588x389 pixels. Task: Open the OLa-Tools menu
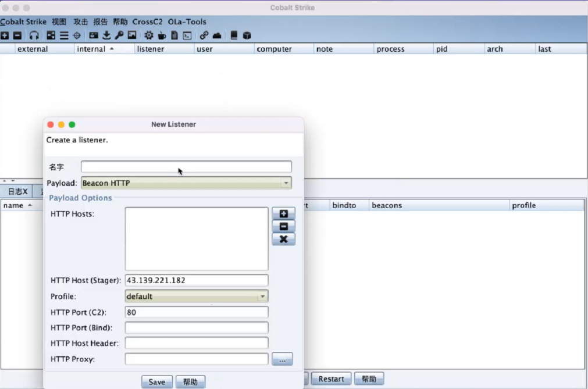coord(187,22)
